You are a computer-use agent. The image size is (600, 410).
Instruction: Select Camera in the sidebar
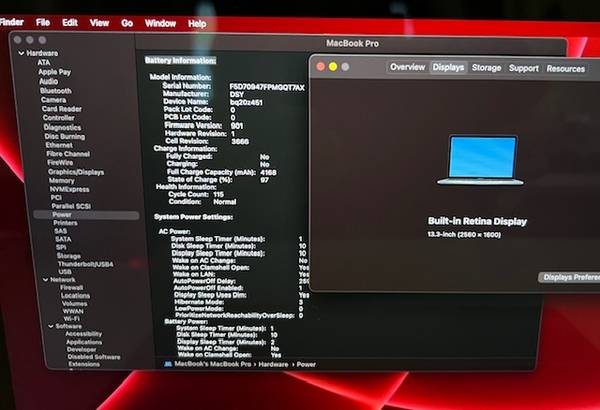click(x=54, y=100)
